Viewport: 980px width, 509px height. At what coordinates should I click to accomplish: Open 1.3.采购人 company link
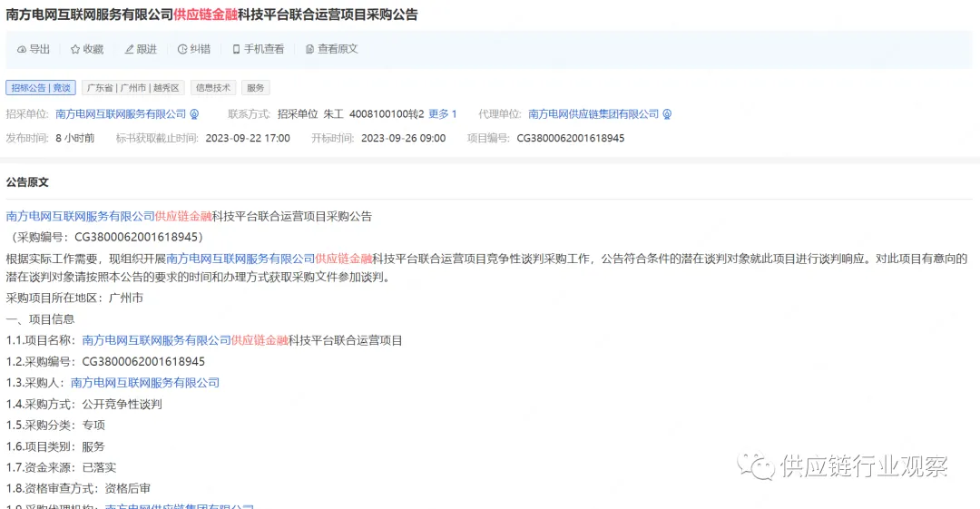click(x=145, y=383)
